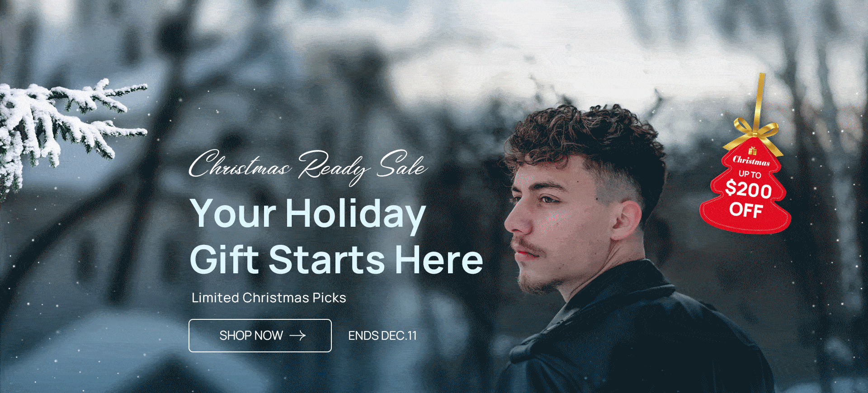Screen dimensions: 868x393
Task: Click the Gift Starts Here headline line
Action: pyautogui.click(x=336, y=260)
